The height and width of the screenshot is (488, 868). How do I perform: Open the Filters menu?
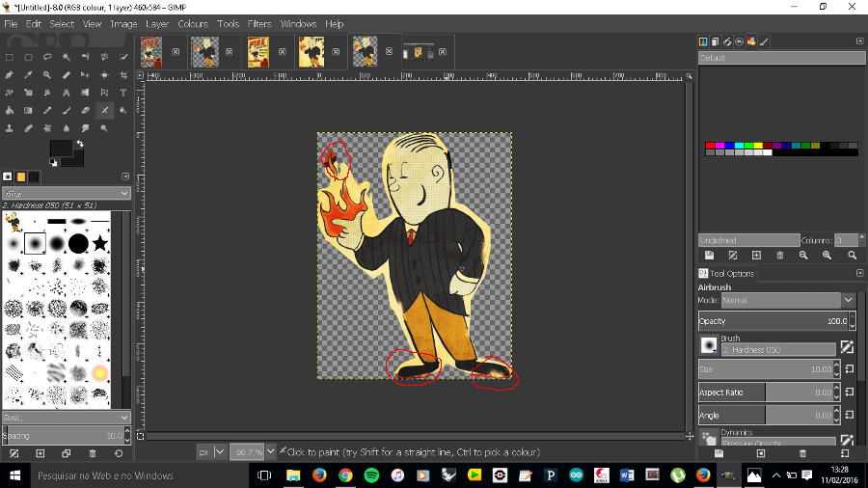click(x=259, y=24)
